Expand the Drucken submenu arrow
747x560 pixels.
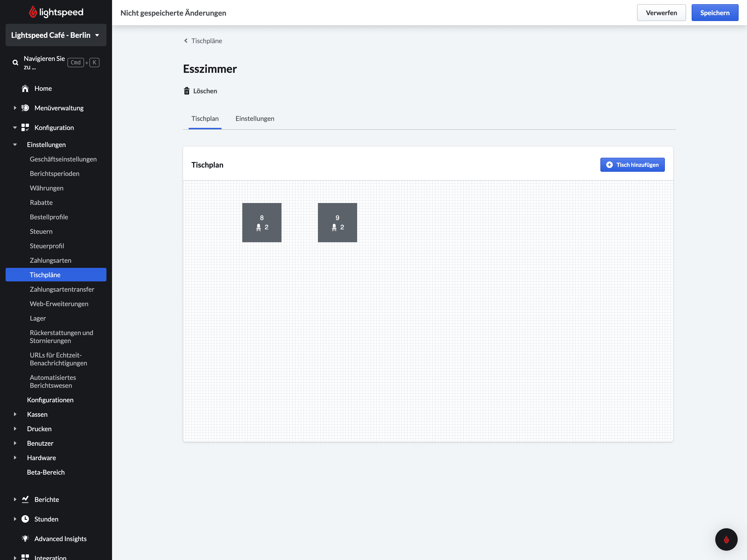(x=15, y=429)
